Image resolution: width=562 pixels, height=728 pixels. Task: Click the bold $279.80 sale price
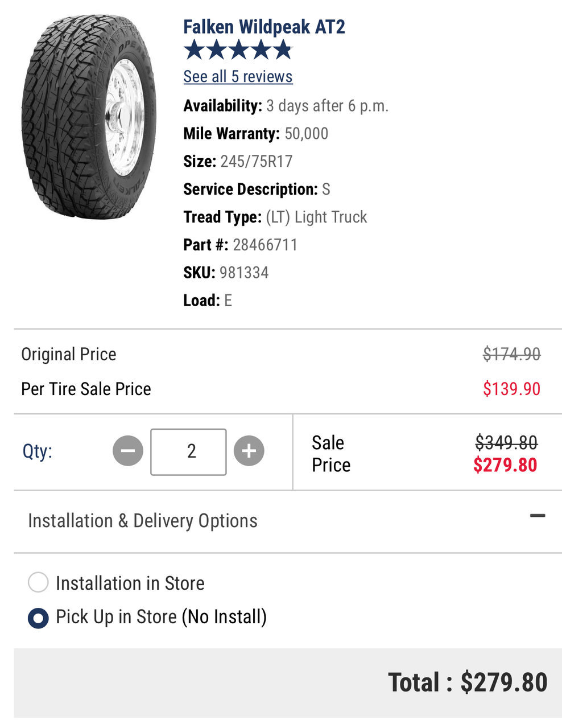tap(505, 465)
